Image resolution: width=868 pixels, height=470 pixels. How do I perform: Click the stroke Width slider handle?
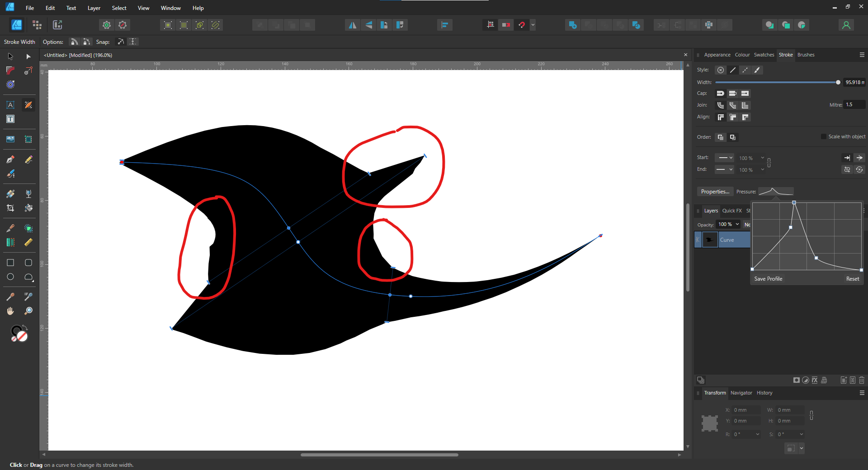pos(838,82)
